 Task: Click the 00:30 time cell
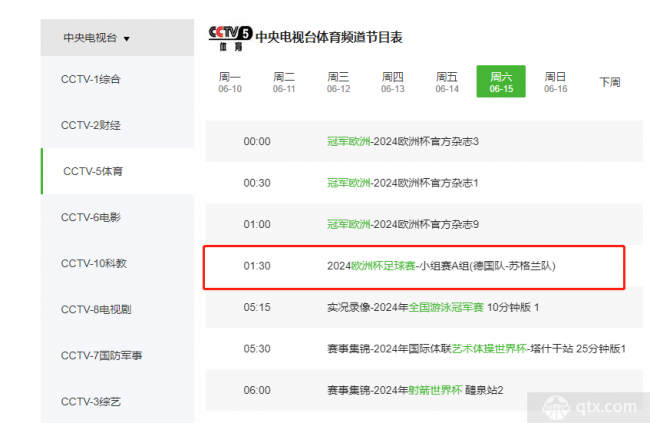point(257,183)
